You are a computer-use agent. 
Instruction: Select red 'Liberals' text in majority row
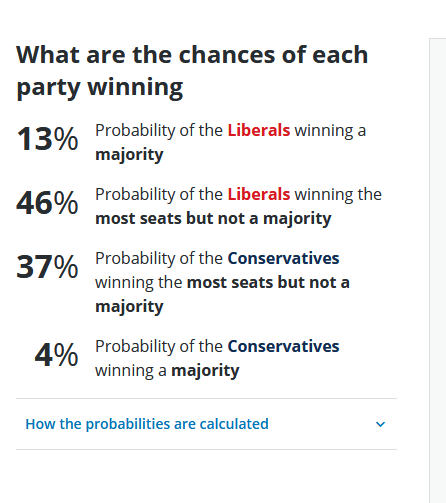259,130
